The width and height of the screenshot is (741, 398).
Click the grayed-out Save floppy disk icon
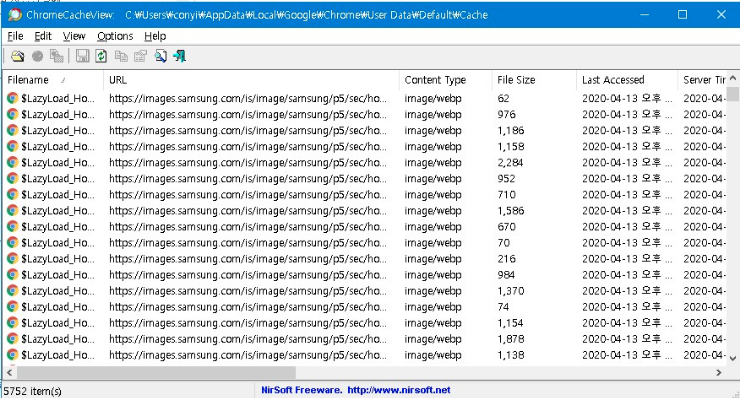[x=82, y=56]
